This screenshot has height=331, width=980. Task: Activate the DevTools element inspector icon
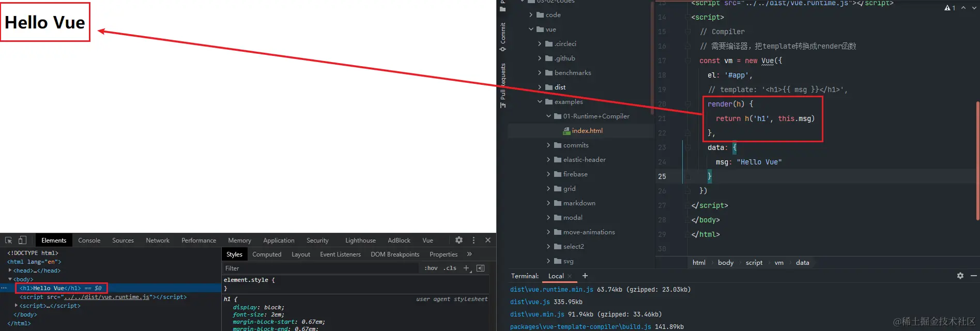[x=8, y=240]
